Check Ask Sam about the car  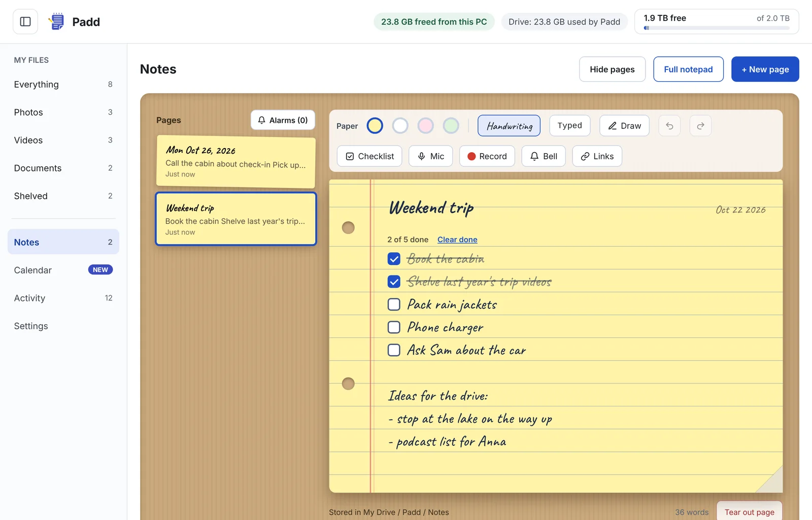click(394, 350)
